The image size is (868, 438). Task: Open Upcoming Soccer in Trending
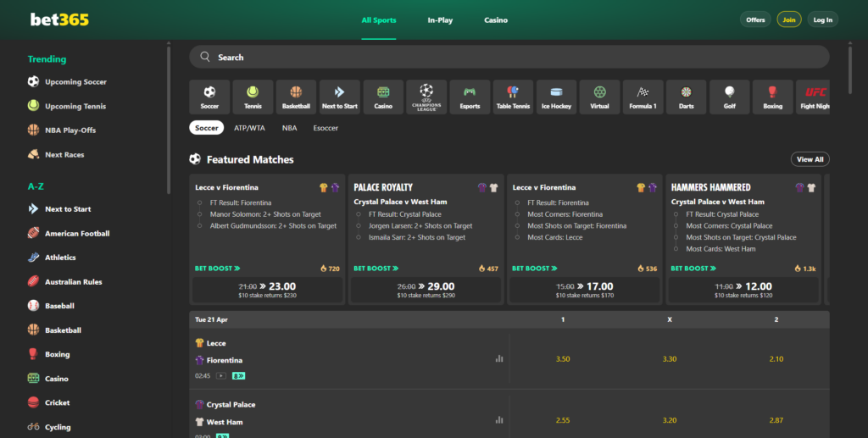75,82
